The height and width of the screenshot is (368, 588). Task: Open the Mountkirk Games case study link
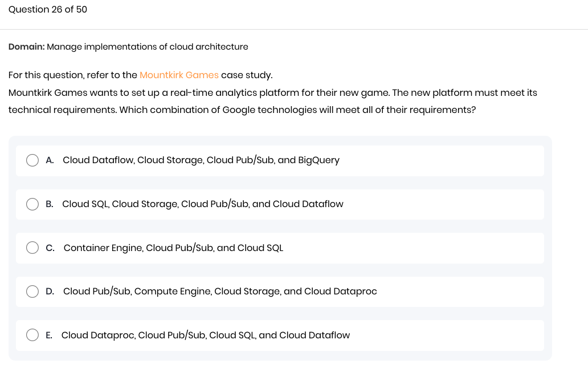[179, 75]
